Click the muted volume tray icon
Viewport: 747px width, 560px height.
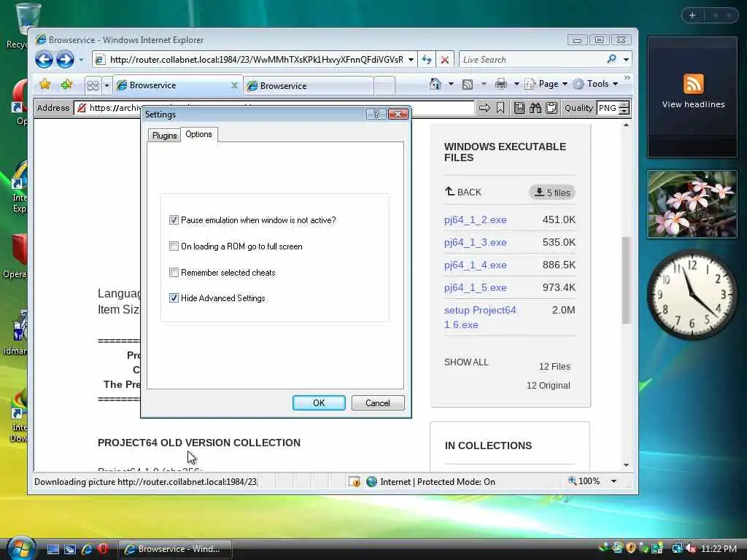pos(691,548)
